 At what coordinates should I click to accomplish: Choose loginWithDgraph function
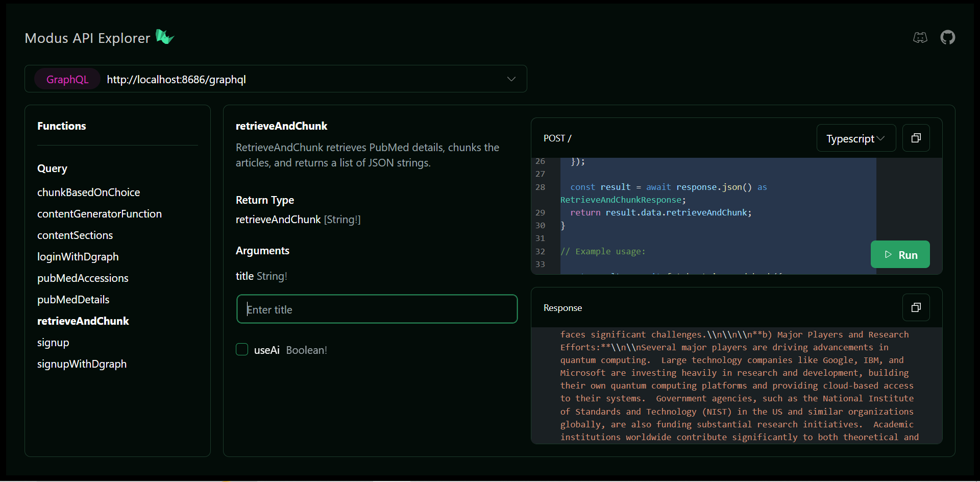click(x=78, y=257)
